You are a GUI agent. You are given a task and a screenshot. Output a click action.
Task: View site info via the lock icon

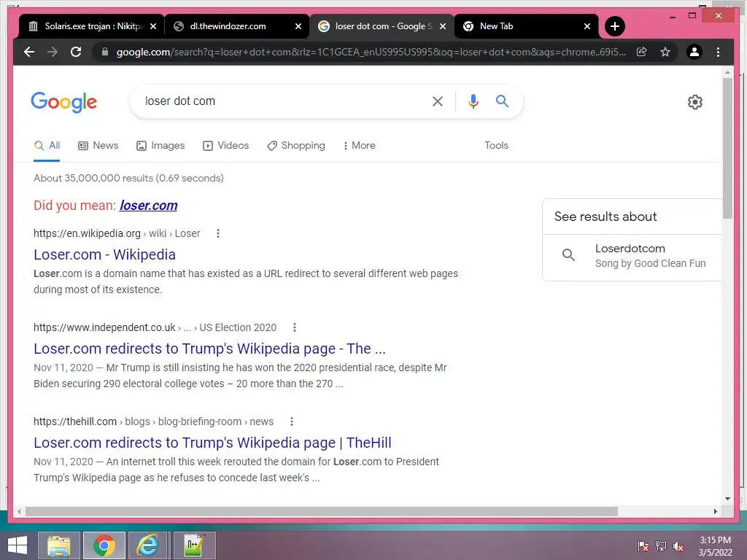coord(105,52)
